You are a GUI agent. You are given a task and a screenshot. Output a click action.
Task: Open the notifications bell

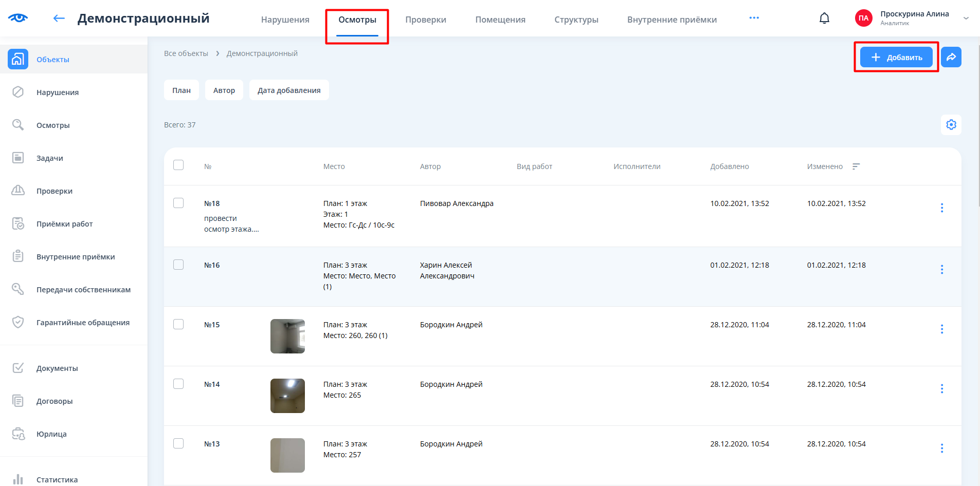(824, 18)
